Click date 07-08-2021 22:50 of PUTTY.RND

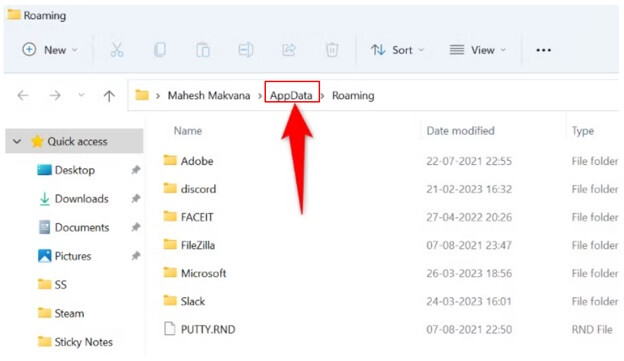pos(469,329)
